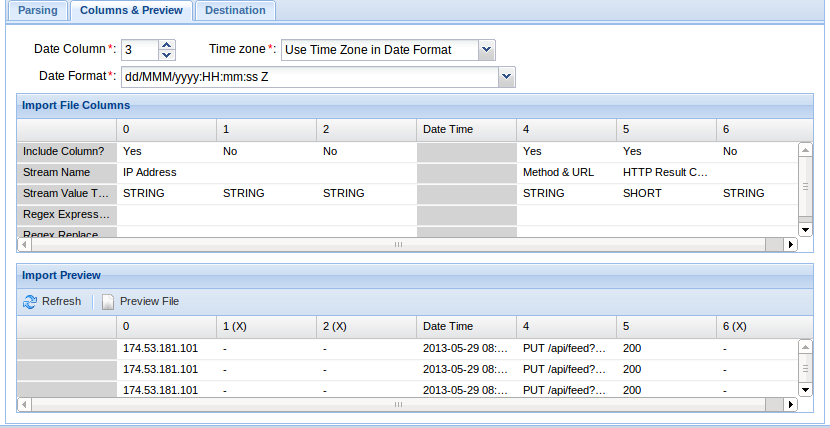Viewport: 830px width, 428px height.
Task: Select the Columns & Preview tab
Action: pyautogui.click(x=132, y=10)
